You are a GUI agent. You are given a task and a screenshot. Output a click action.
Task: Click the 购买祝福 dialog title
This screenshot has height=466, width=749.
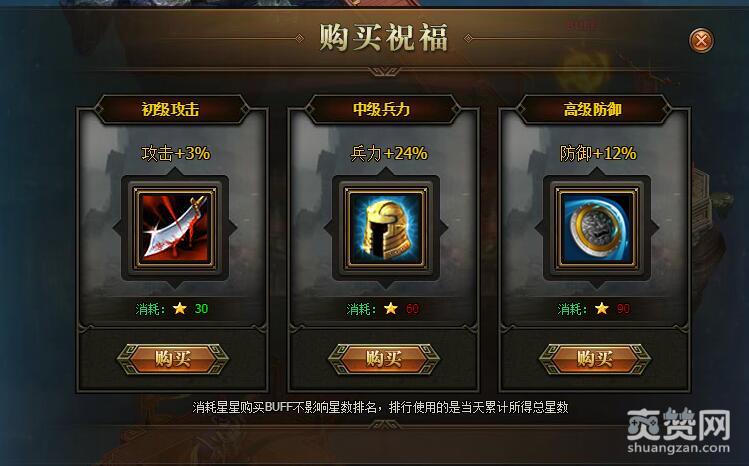pos(384,38)
